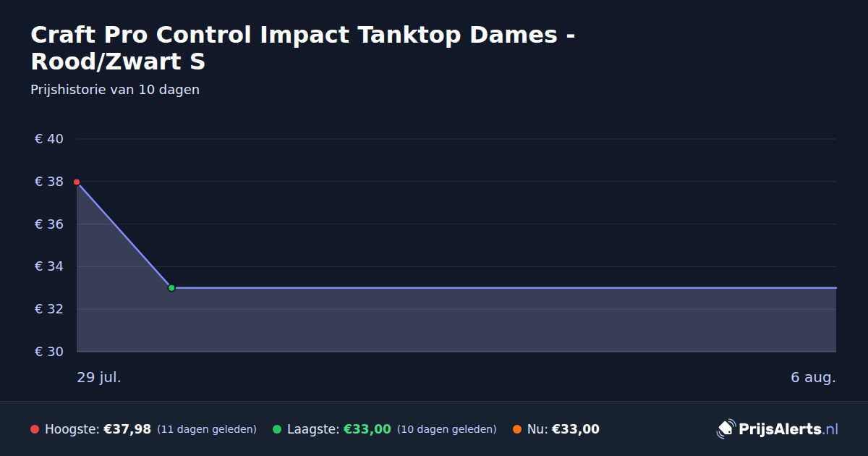Click the lowest price value €33,00 in green

pyautogui.click(x=367, y=429)
